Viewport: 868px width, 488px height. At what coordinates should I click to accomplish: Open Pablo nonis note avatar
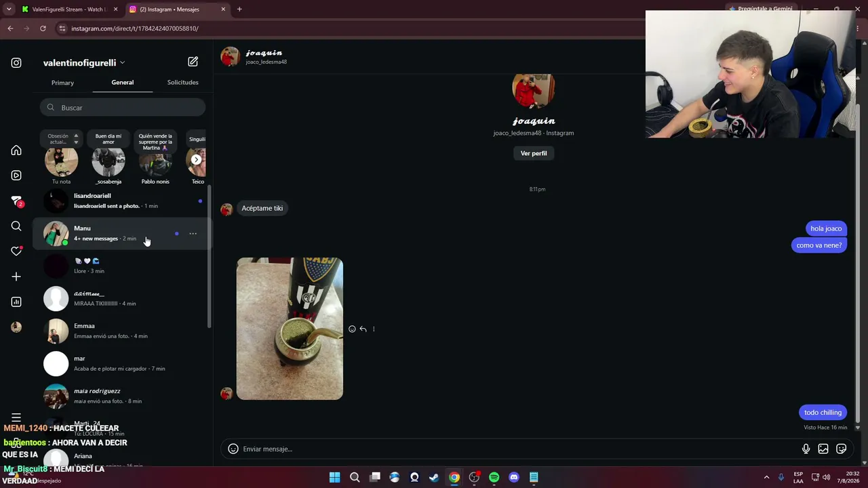[x=155, y=163]
